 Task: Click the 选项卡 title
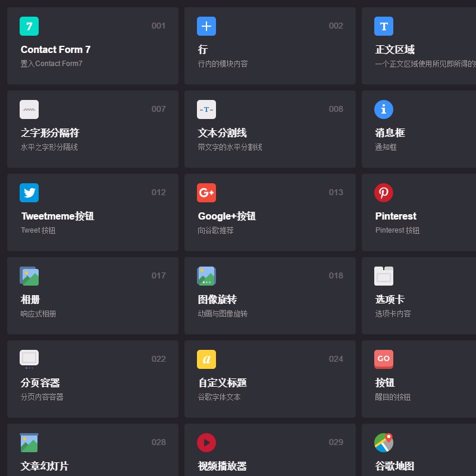click(390, 299)
